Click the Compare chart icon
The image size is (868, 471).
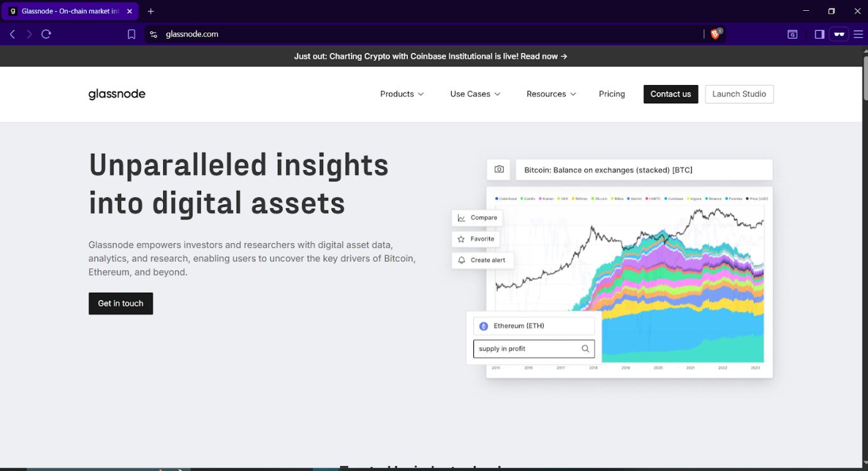(461, 218)
